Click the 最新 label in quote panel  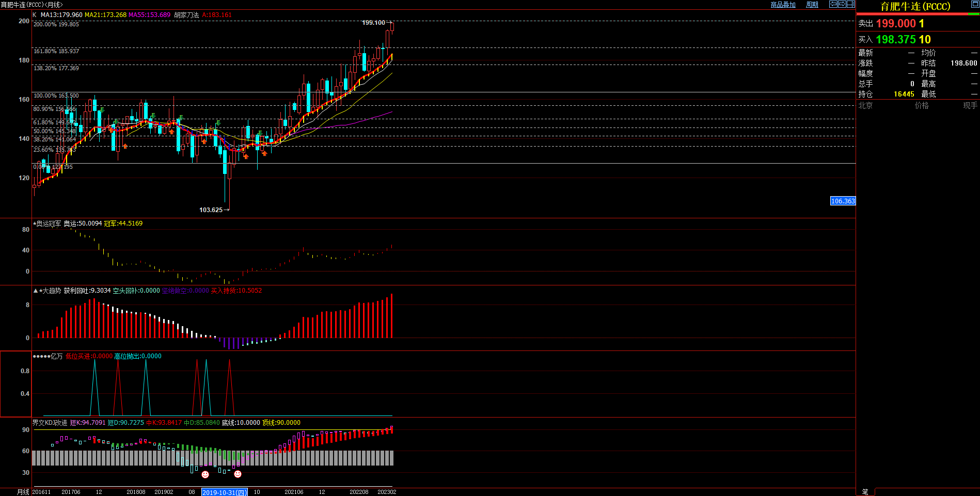pos(866,53)
